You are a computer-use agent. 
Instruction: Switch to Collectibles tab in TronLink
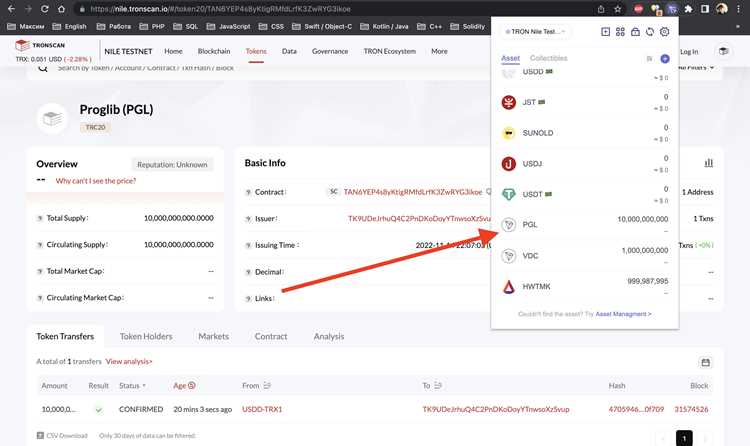tap(549, 58)
